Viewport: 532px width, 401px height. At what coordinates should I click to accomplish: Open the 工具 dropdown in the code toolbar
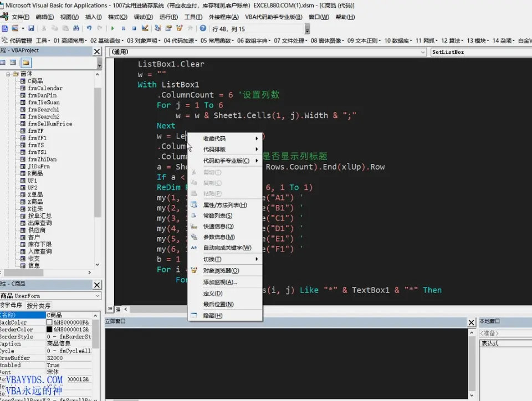pyautogui.click(x=43, y=40)
